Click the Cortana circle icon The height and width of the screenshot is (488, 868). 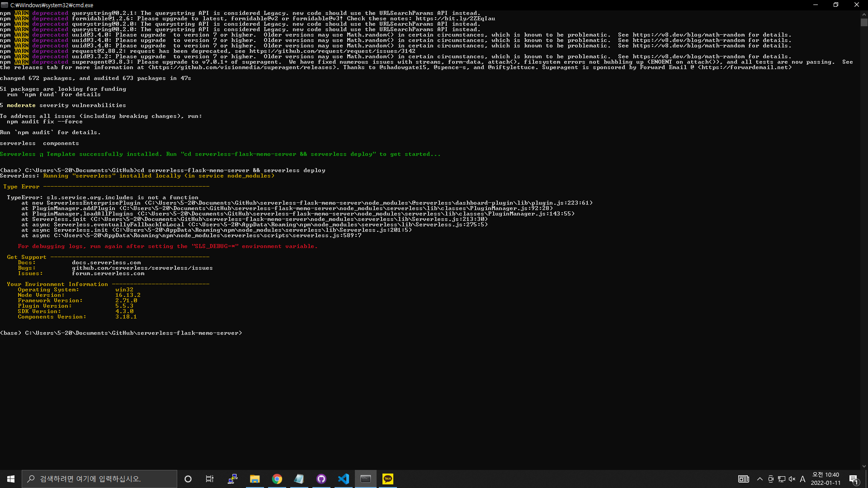[x=188, y=479]
